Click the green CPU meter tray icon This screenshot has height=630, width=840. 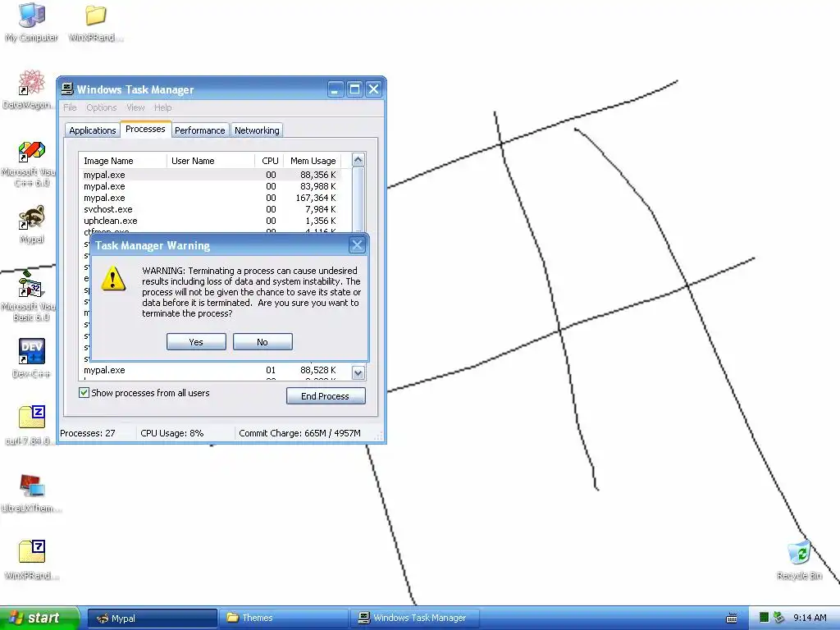(x=765, y=618)
